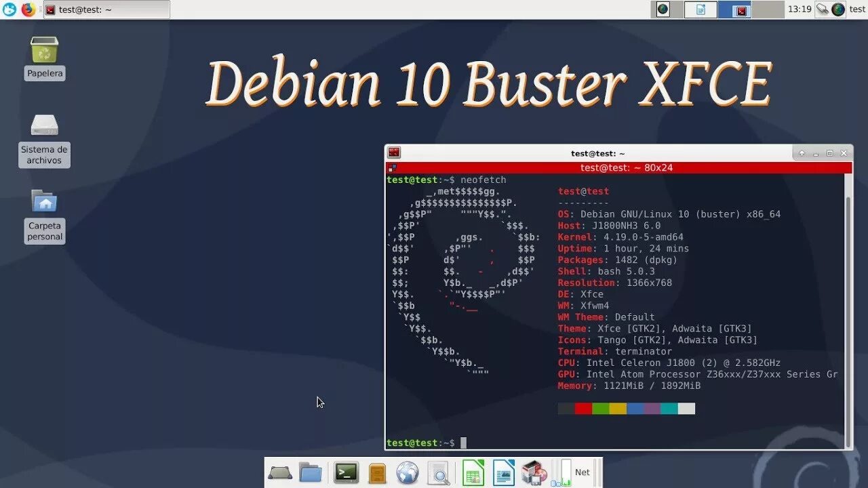Click the purple neofetch color block

point(652,409)
